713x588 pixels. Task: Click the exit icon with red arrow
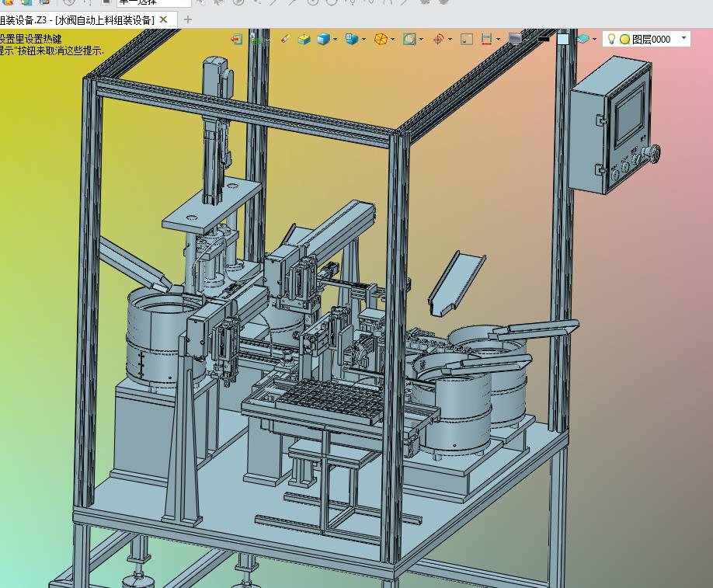[x=236, y=40]
